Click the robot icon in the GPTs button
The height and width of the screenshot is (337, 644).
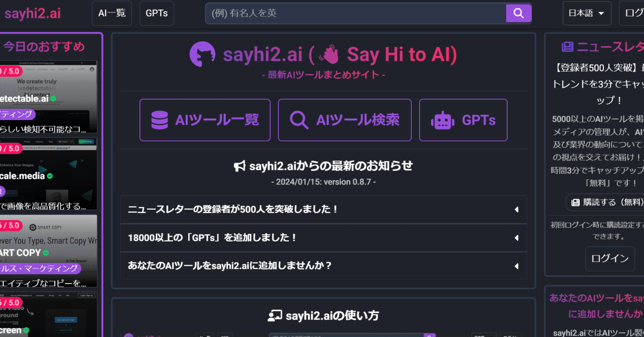point(442,120)
